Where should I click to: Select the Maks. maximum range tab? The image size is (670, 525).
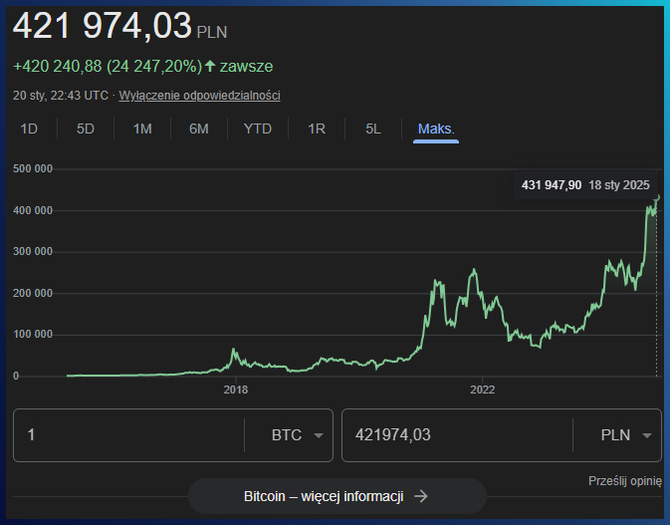tap(436, 129)
